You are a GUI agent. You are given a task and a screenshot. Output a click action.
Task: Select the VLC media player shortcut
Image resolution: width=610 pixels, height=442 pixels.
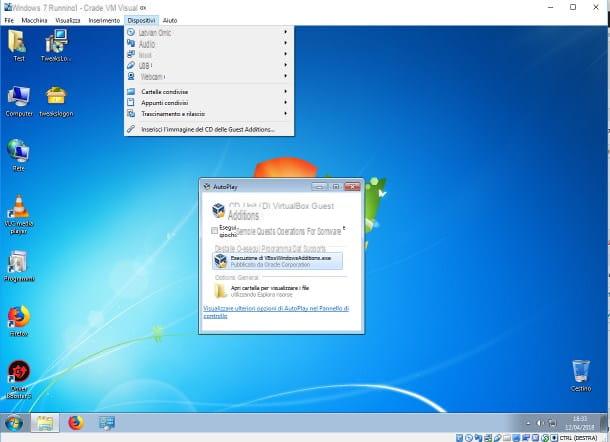point(19,214)
